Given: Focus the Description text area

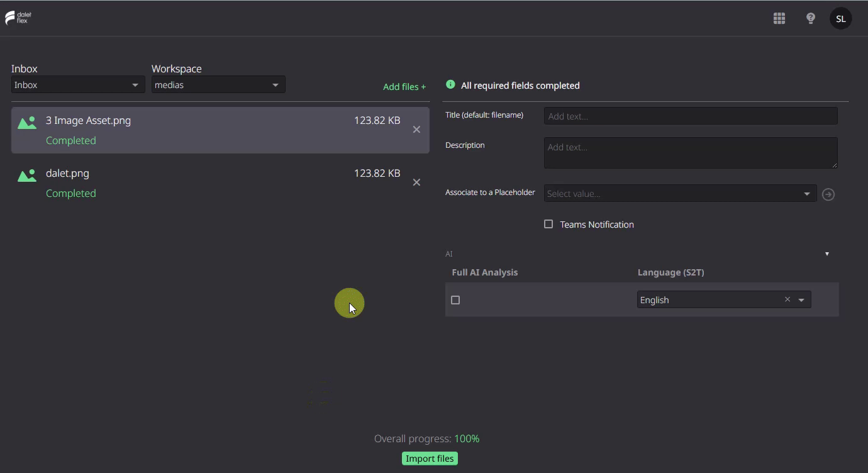Looking at the screenshot, I should tap(691, 153).
